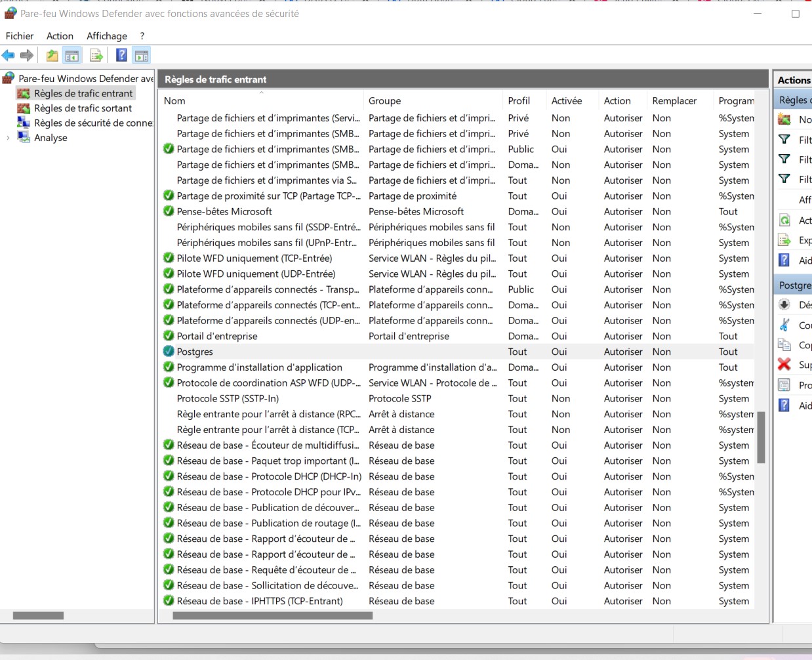Viewport: 812px width, 660px height.
Task: Click the firewall icon of the root tree node
Action: pos(9,78)
